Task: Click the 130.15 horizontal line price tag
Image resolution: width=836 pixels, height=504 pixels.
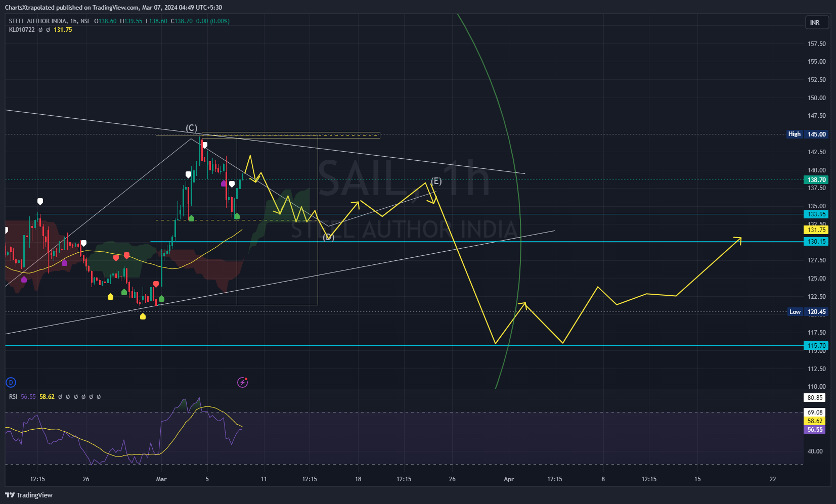Action: tap(816, 242)
